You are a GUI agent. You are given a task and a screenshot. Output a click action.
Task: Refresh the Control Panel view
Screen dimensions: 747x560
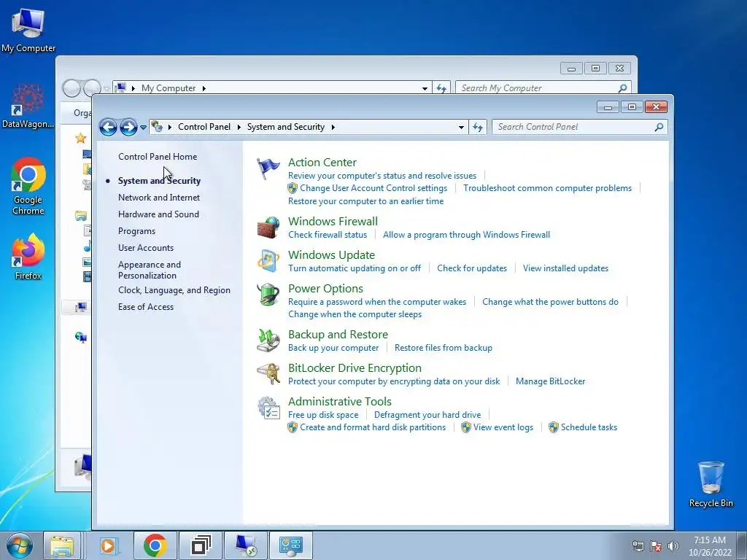[x=477, y=127]
